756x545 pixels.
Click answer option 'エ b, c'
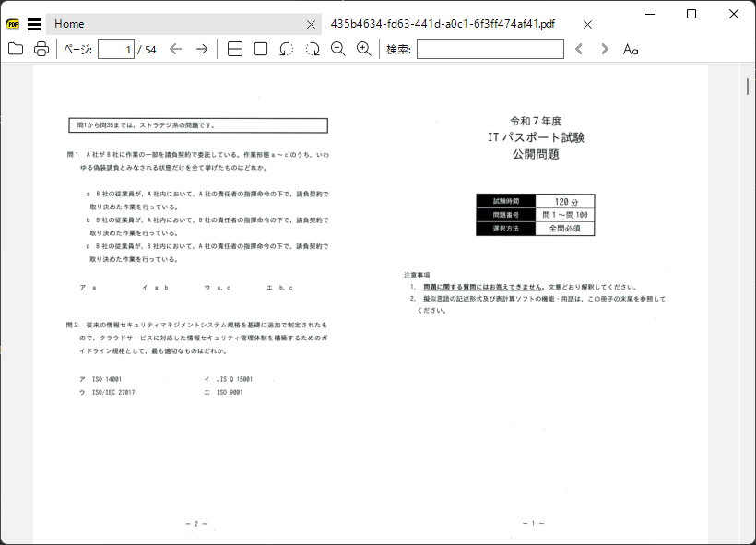(279, 288)
